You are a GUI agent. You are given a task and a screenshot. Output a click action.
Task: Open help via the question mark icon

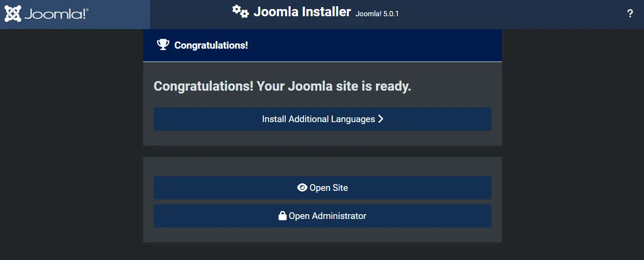630,14
